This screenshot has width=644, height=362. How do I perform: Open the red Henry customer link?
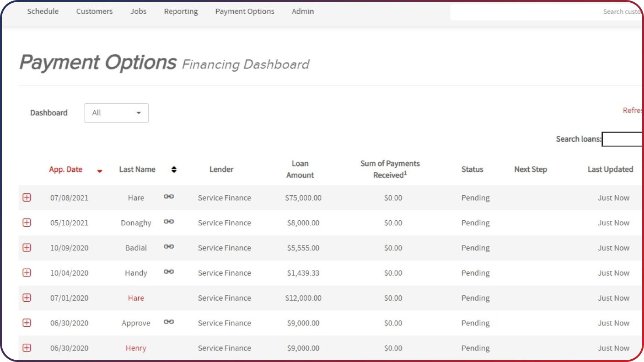[x=136, y=348]
